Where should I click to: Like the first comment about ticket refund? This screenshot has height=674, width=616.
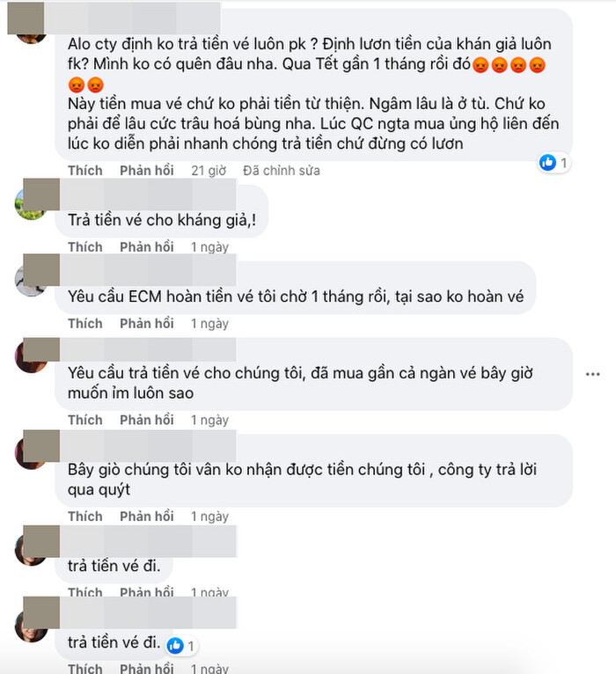[85, 171]
